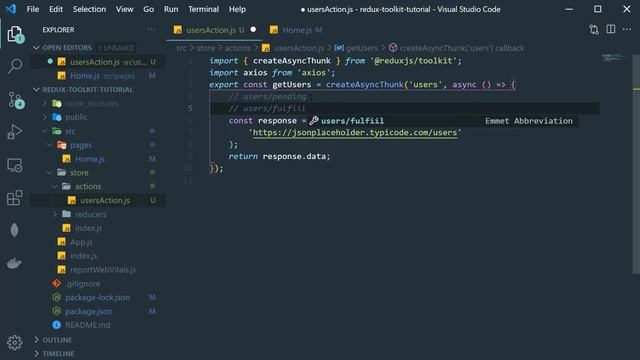Click the getUsers symbol in breadcrumb
640x360 pixels.
pos(356,48)
